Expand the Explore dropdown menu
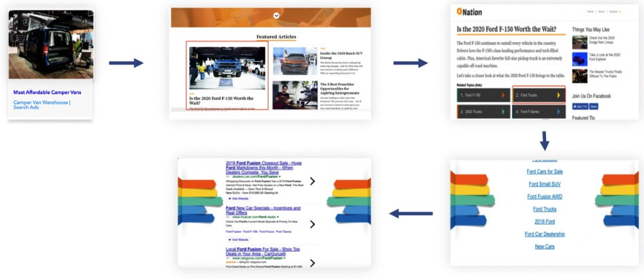The height and width of the screenshot is (279, 644). coord(615,12)
